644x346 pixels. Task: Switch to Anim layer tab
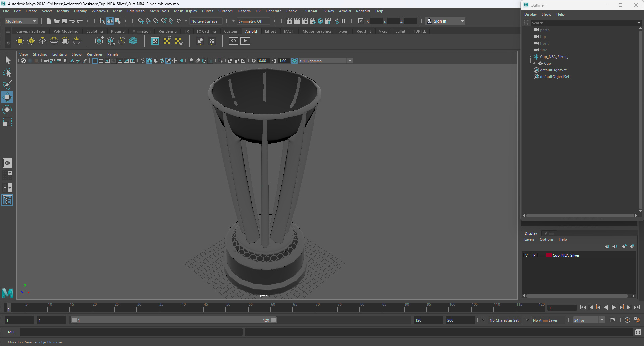549,233
